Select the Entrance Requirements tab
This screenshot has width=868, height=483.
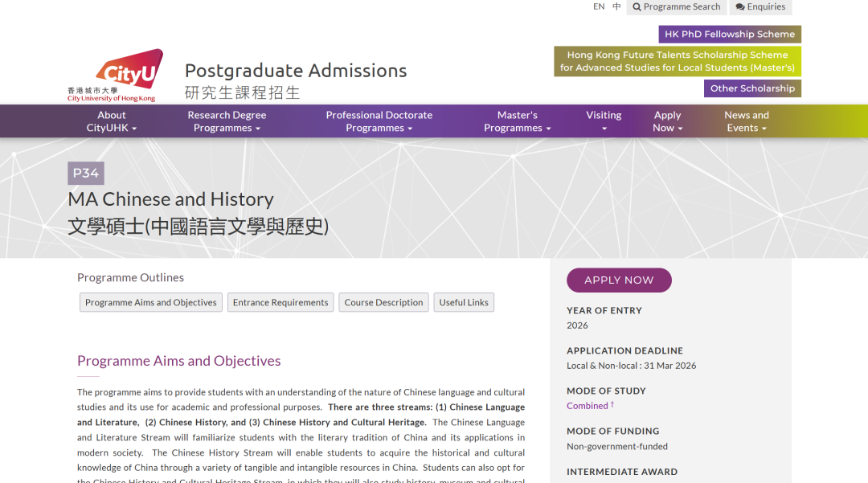click(280, 302)
